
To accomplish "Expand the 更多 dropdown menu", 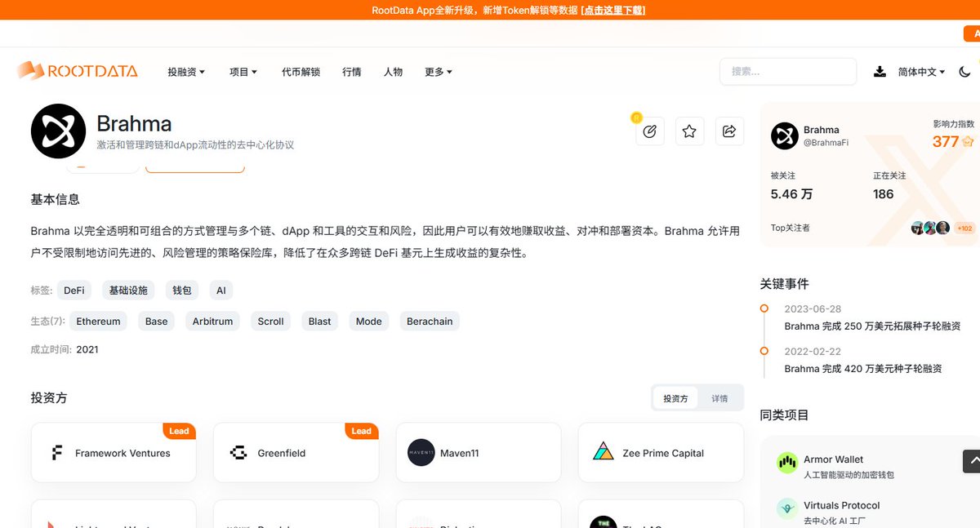I will [x=439, y=72].
